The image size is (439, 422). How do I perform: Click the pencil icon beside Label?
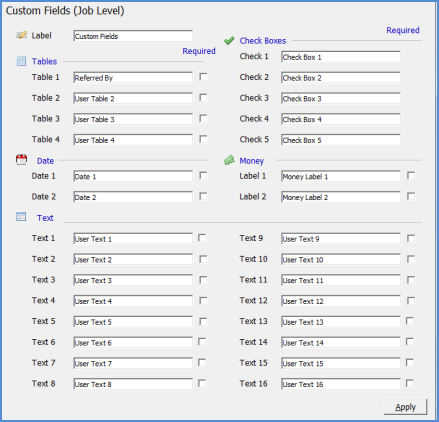pyautogui.click(x=21, y=35)
